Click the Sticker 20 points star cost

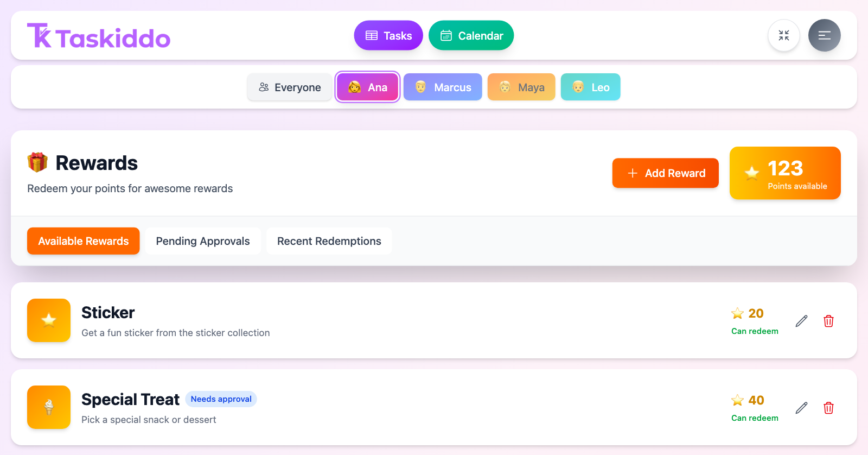(x=748, y=313)
